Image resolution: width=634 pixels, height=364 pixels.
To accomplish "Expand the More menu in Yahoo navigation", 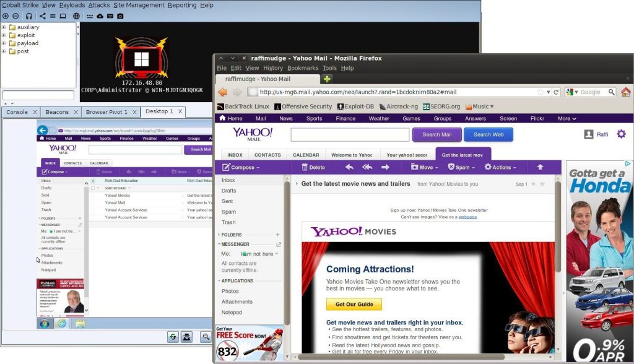I will pyautogui.click(x=567, y=118).
